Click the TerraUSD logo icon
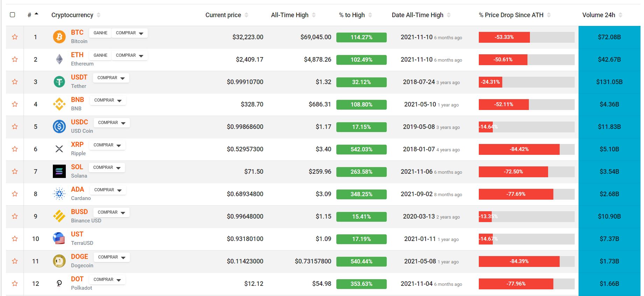 pyautogui.click(x=59, y=239)
